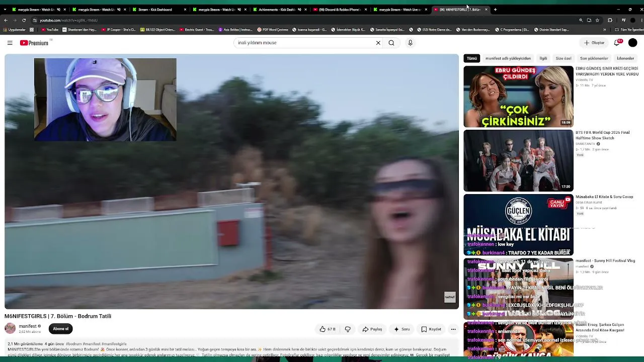Open the Ebru Gündeş video thumbnail
The image size is (644, 362).
tap(518, 97)
